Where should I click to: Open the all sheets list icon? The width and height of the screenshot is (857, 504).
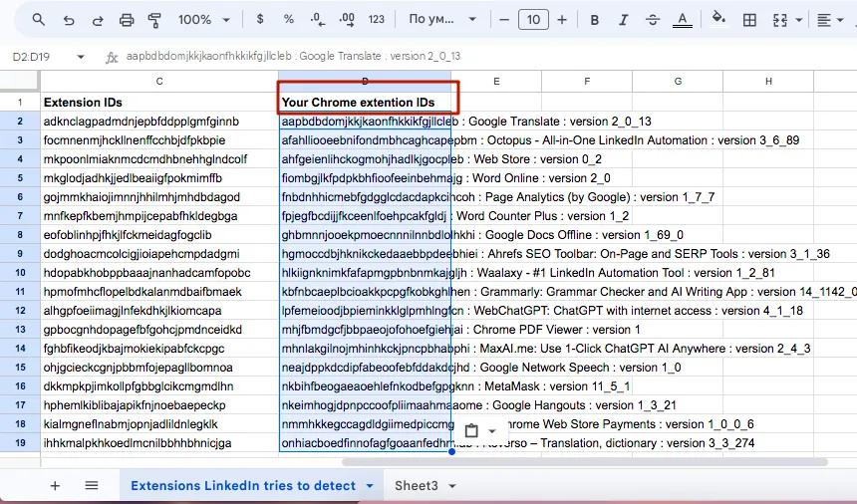pos(92,485)
